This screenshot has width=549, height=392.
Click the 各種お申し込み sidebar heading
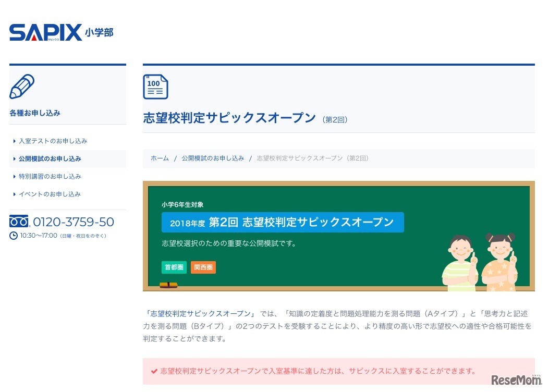pyautogui.click(x=34, y=113)
